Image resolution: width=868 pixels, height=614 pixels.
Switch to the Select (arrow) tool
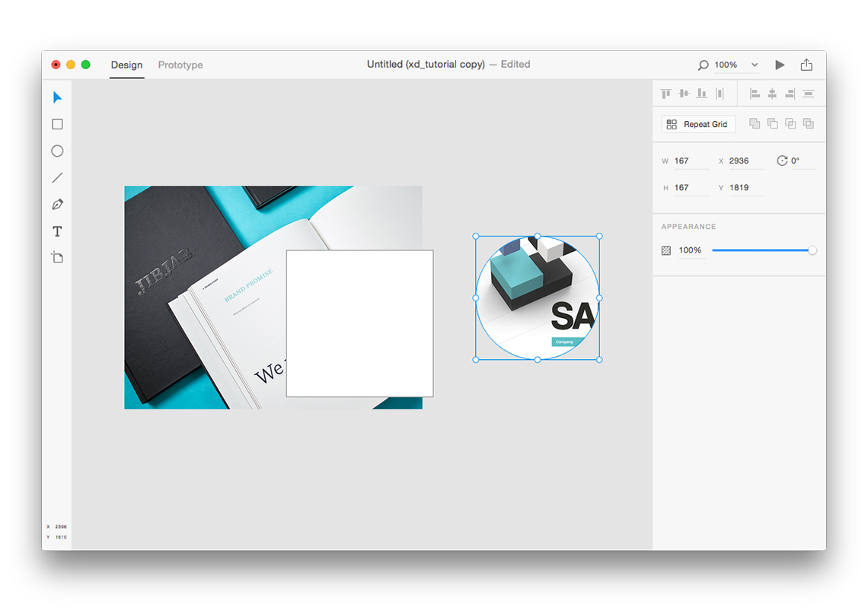tap(57, 97)
